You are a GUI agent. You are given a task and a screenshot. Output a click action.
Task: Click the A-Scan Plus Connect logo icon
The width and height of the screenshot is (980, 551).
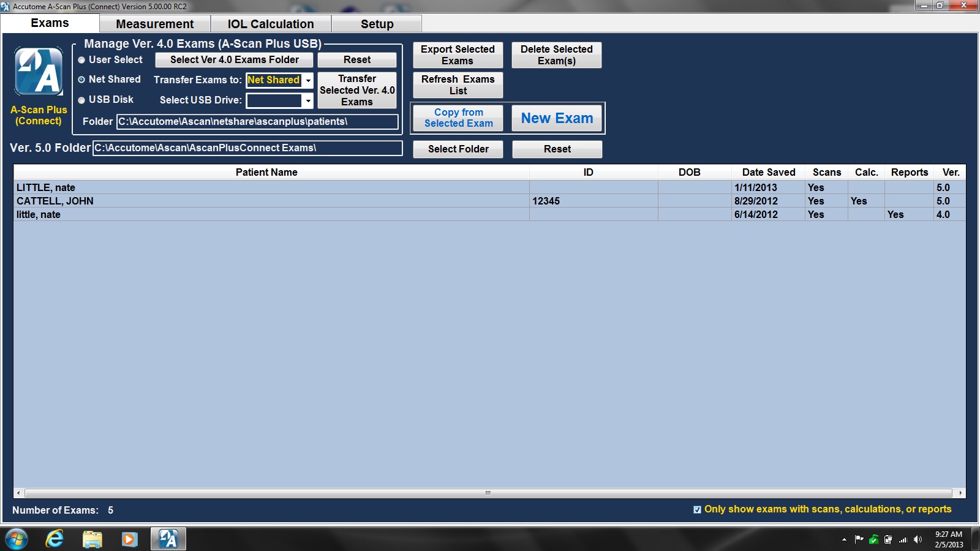coord(39,71)
